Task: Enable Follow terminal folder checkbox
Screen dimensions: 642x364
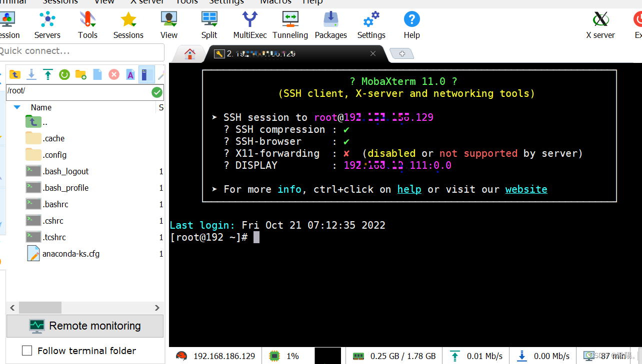Action: pyautogui.click(x=27, y=351)
